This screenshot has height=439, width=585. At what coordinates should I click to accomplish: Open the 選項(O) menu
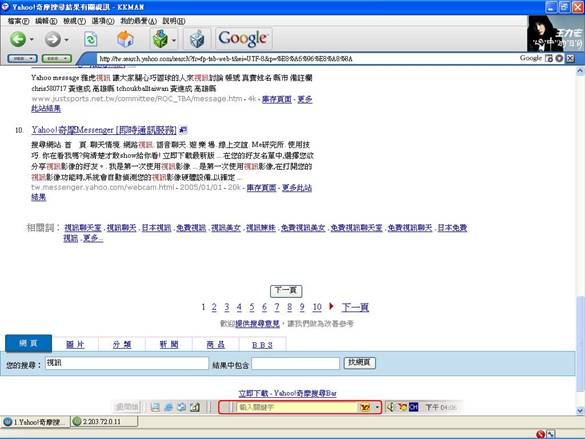[103, 21]
